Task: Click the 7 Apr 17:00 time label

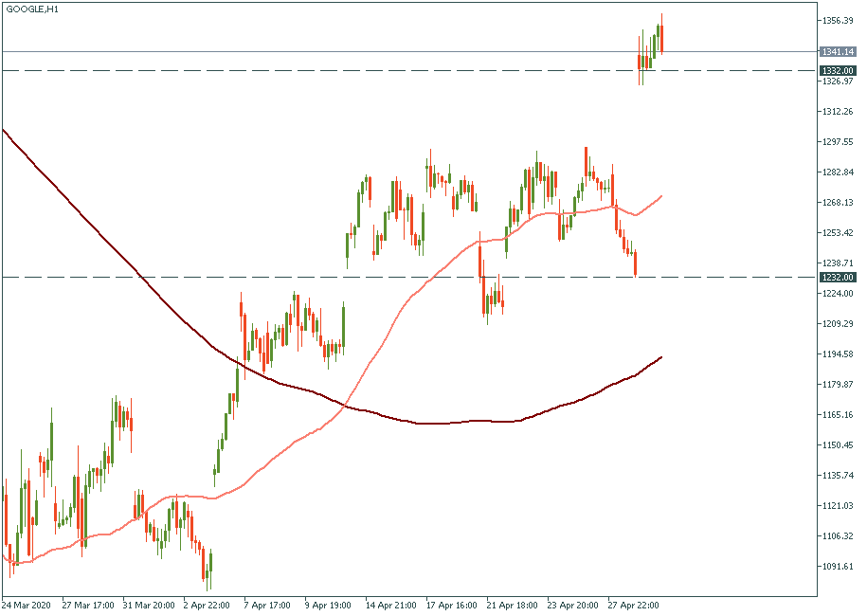Action: click(267, 604)
